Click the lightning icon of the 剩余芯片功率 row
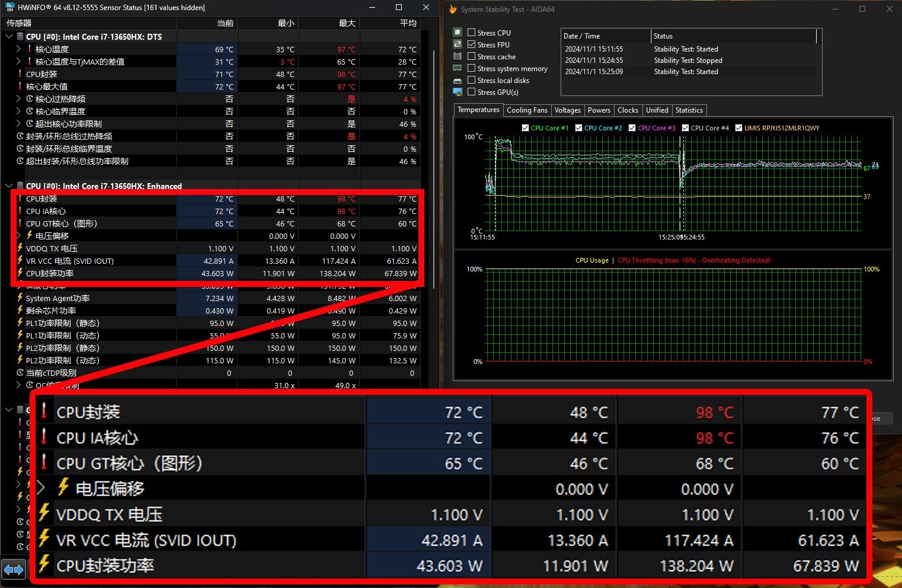 (20, 311)
